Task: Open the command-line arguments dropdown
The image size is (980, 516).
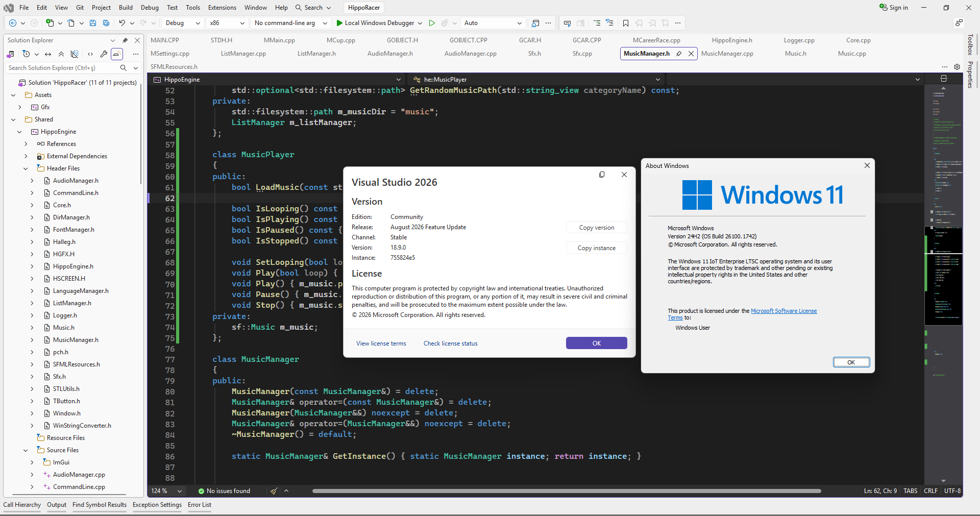Action: (290, 23)
